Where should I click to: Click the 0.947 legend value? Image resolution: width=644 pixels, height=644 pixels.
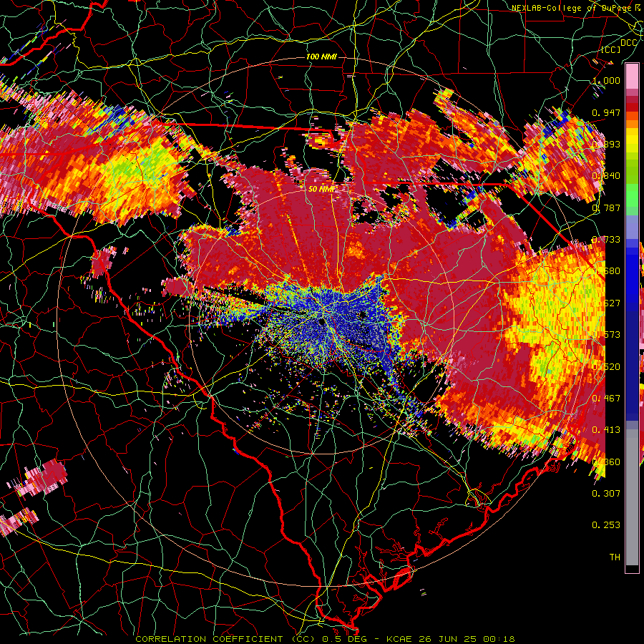click(x=606, y=112)
